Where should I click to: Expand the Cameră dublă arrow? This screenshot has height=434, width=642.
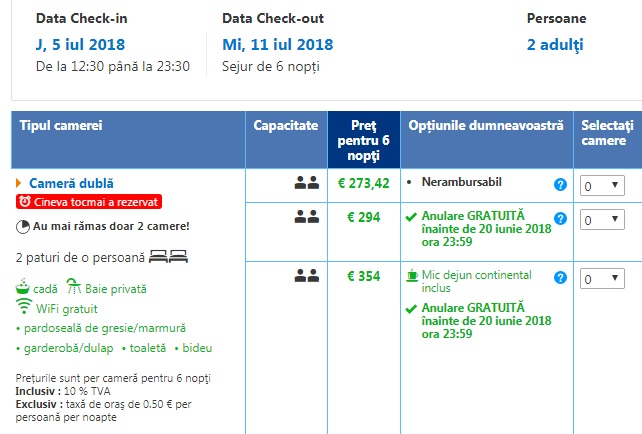tap(19, 183)
